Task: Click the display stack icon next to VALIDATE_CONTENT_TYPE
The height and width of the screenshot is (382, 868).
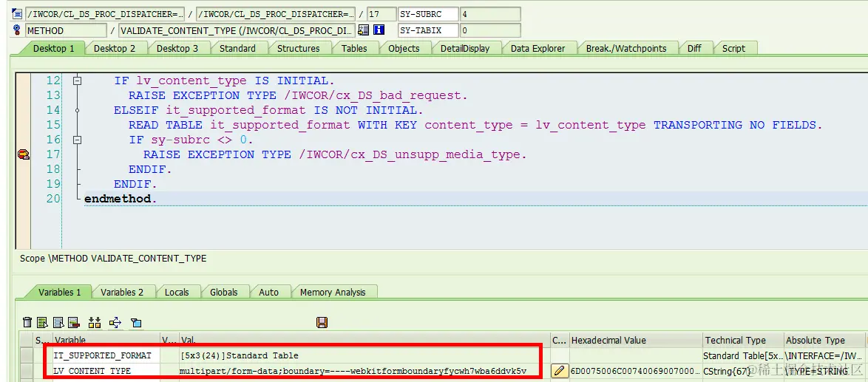Action: click(364, 30)
